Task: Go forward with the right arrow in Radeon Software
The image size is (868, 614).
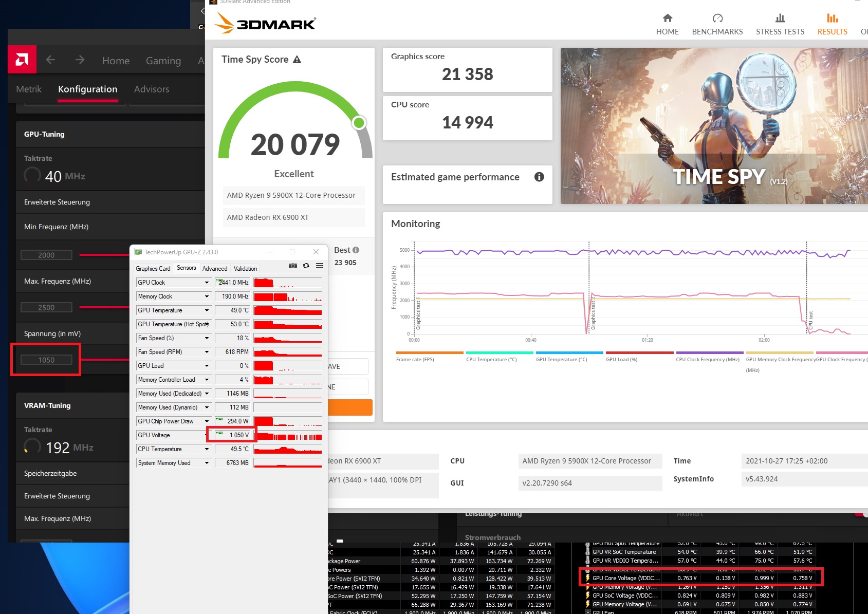Action: pos(80,60)
